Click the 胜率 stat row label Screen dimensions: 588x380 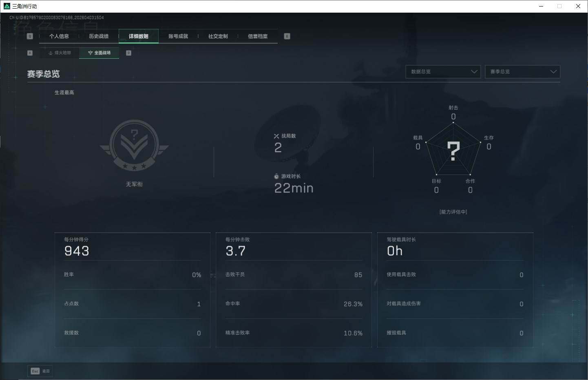tap(69, 275)
